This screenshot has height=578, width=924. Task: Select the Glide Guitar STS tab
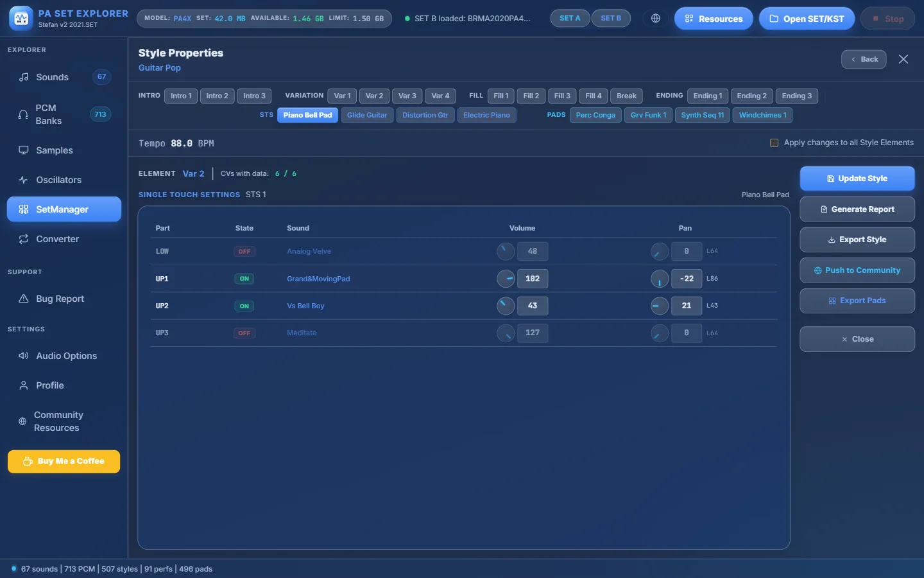tap(367, 116)
